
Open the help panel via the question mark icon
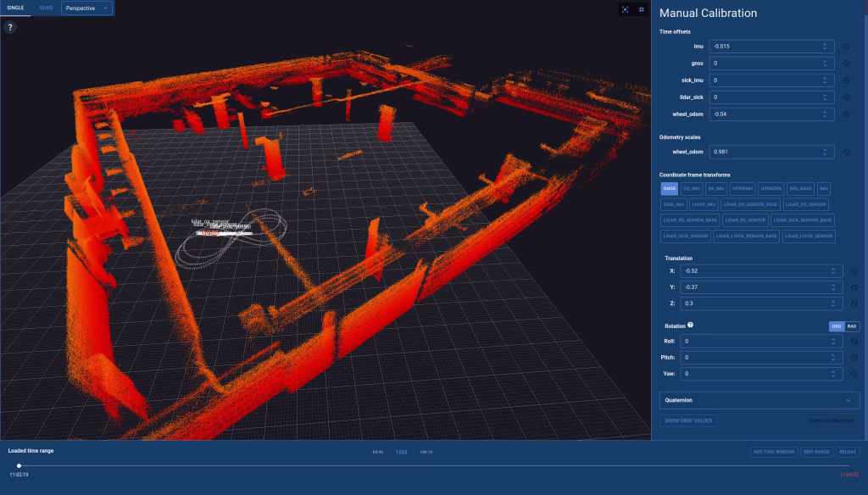point(9,26)
